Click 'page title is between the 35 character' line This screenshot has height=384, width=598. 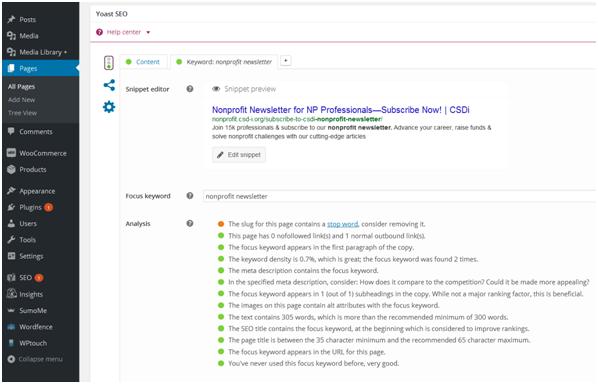pyautogui.click(x=379, y=340)
